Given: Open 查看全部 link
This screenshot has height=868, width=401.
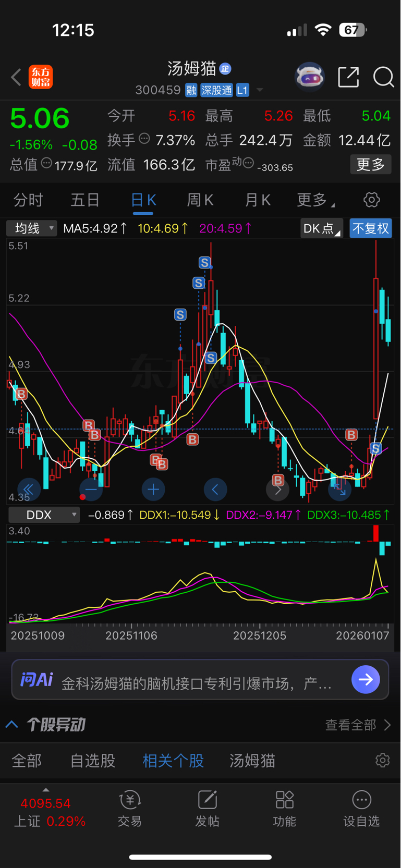Looking at the screenshot, I should [x=358, y=725].
